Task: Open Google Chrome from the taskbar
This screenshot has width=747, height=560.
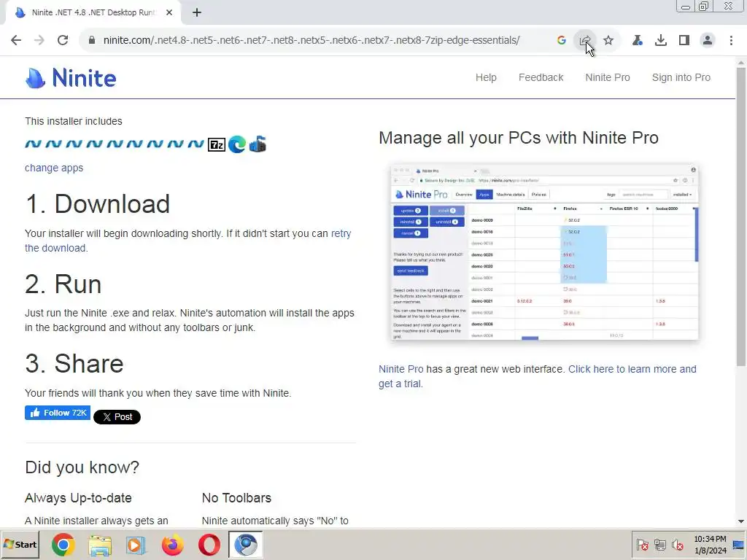Action: (63, 545)
